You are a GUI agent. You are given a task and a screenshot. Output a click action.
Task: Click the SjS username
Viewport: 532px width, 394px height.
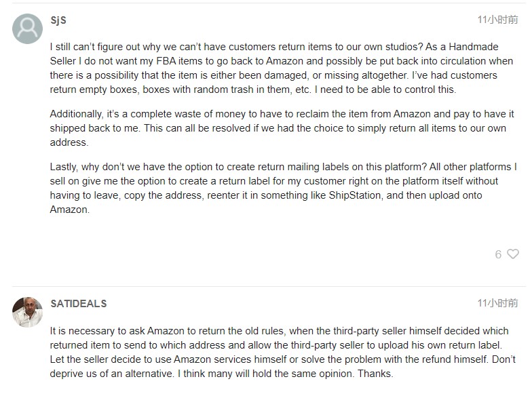(58, 20)
